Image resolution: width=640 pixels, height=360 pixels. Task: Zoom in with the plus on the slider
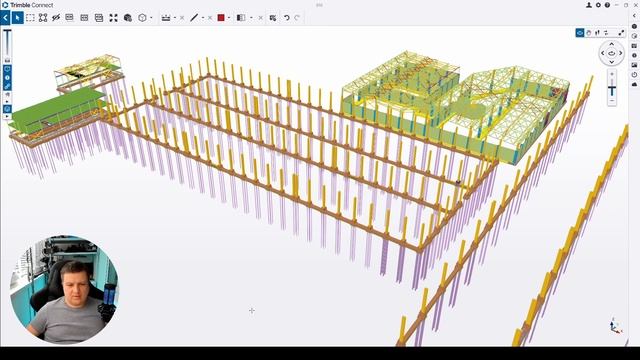pos(611,74)
